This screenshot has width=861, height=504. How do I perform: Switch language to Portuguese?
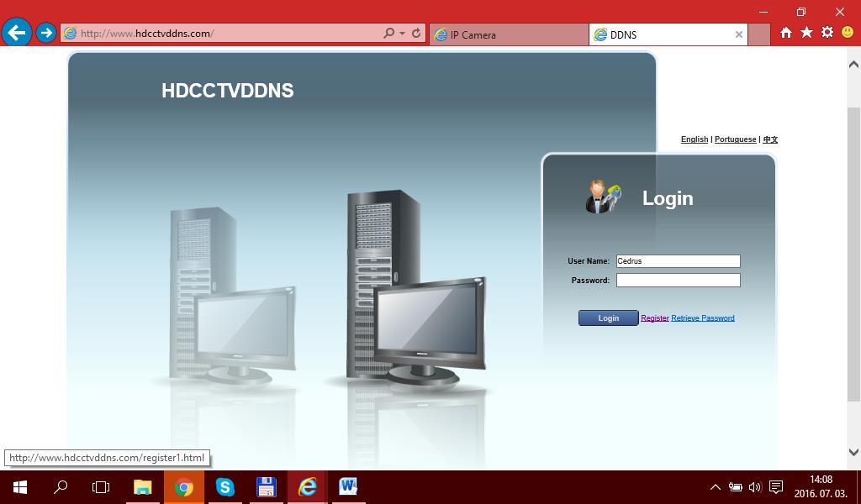(735, 139)
